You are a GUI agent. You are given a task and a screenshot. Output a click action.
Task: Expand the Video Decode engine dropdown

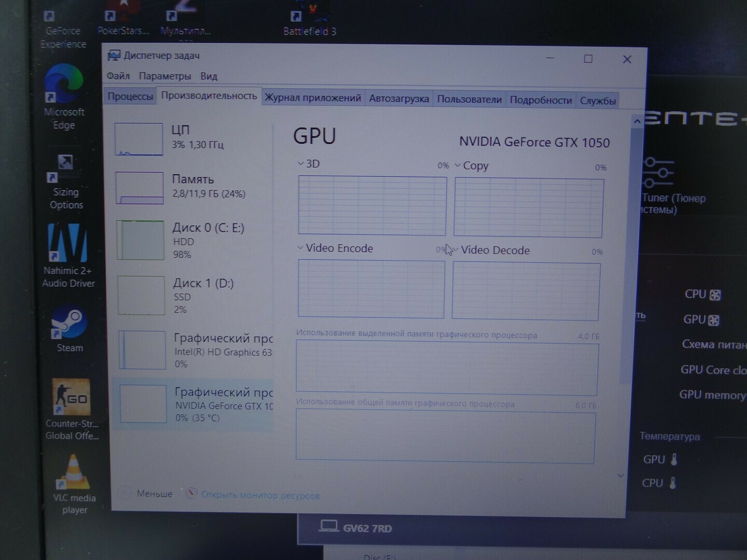coord(455,250)
